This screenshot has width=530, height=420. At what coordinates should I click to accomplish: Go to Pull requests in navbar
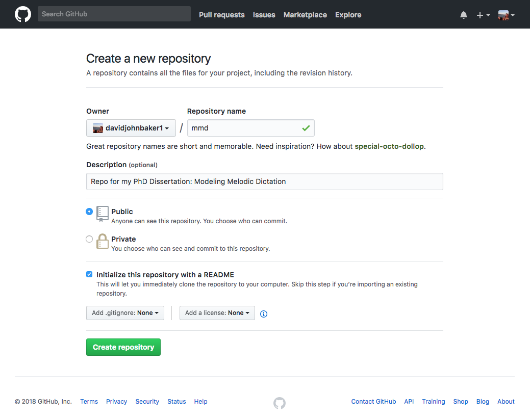[222, 15]
